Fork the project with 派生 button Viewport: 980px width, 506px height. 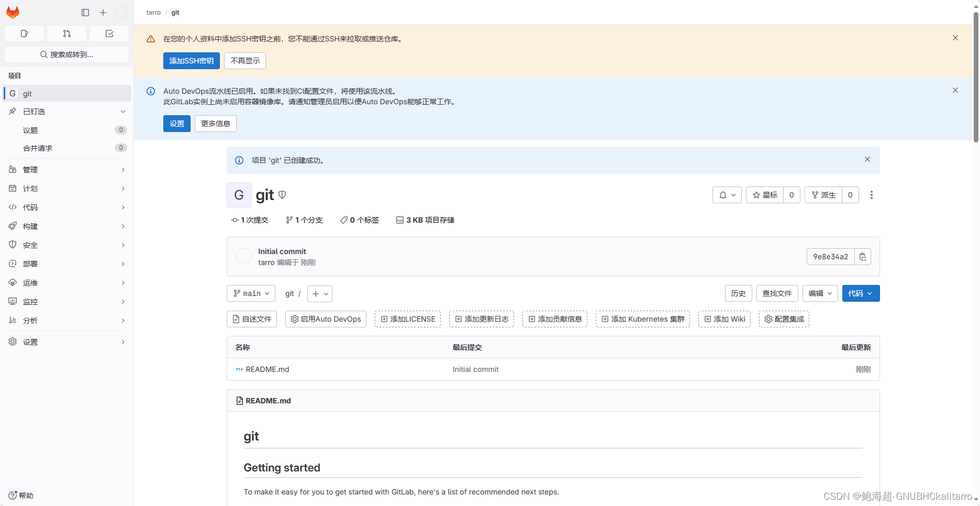click(823, 195)
